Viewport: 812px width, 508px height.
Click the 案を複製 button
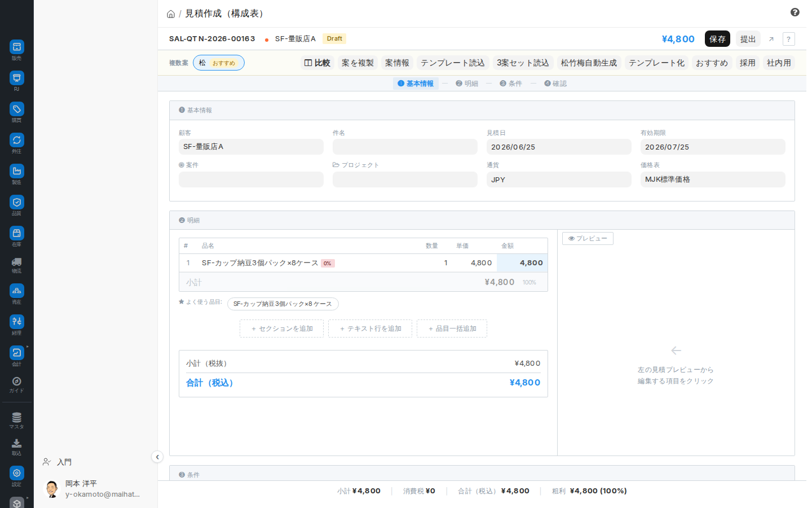tap(358, 63)
